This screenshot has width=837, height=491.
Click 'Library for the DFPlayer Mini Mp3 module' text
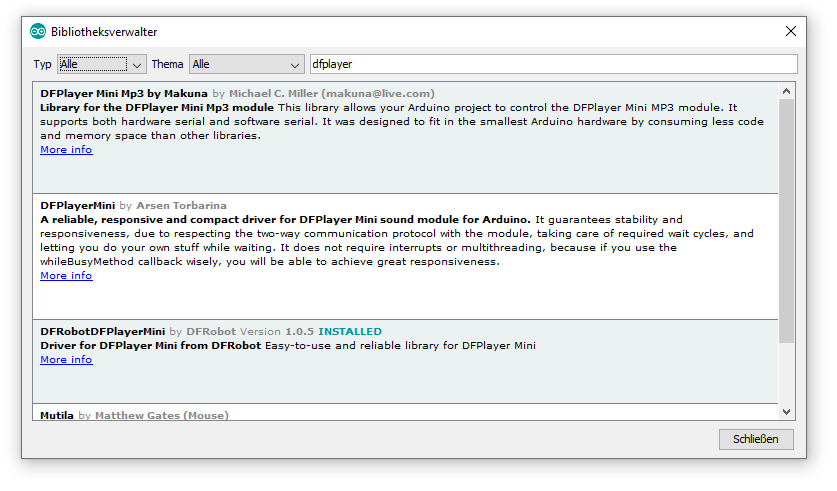pyautogui.click(x=157, y=107)
